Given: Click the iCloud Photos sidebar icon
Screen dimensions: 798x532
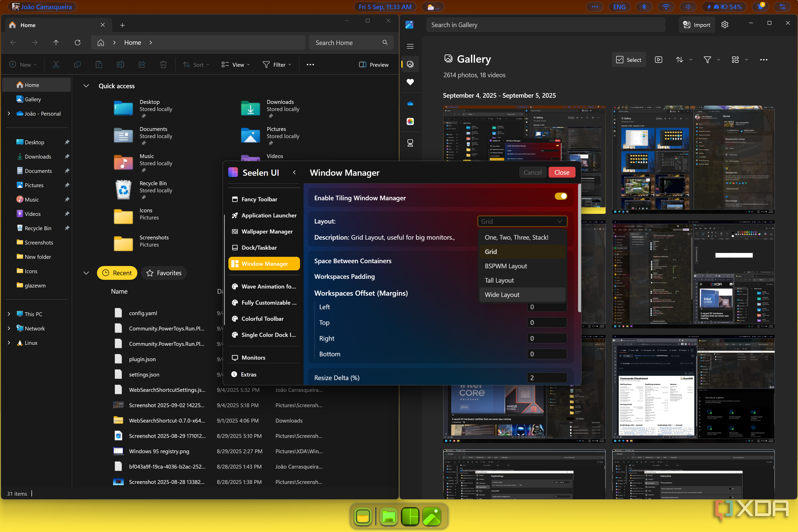Looking at the screenshot, I should click(410, 121).
